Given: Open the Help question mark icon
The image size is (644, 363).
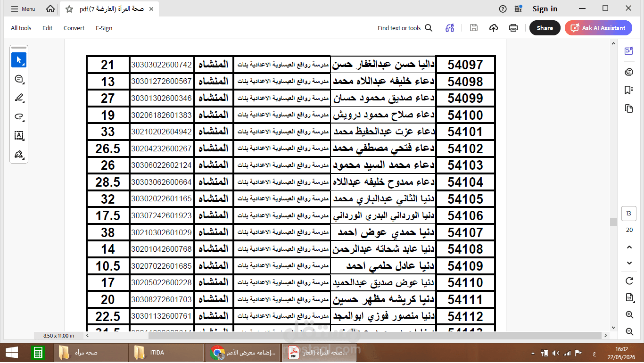Looking at the screenshot, I should click(503, 9).
